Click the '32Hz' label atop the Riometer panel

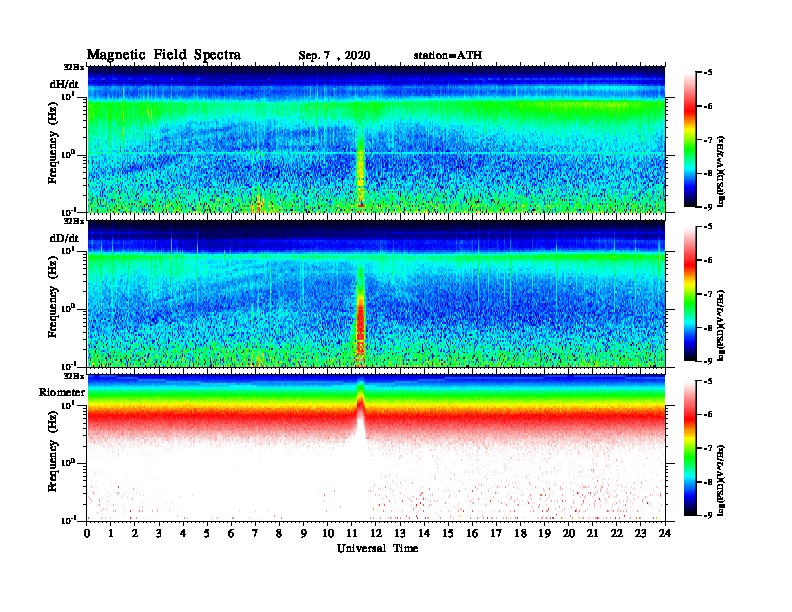74,376
